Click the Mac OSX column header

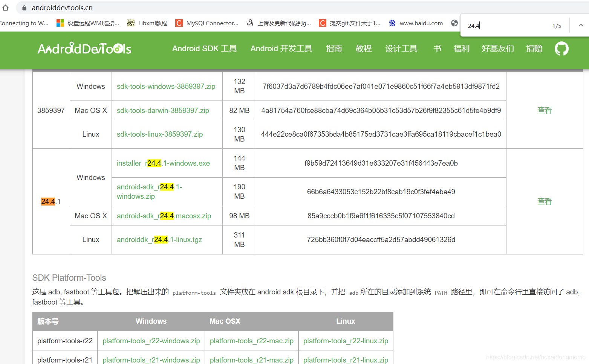pyautogui.click(x=225, y=321)
